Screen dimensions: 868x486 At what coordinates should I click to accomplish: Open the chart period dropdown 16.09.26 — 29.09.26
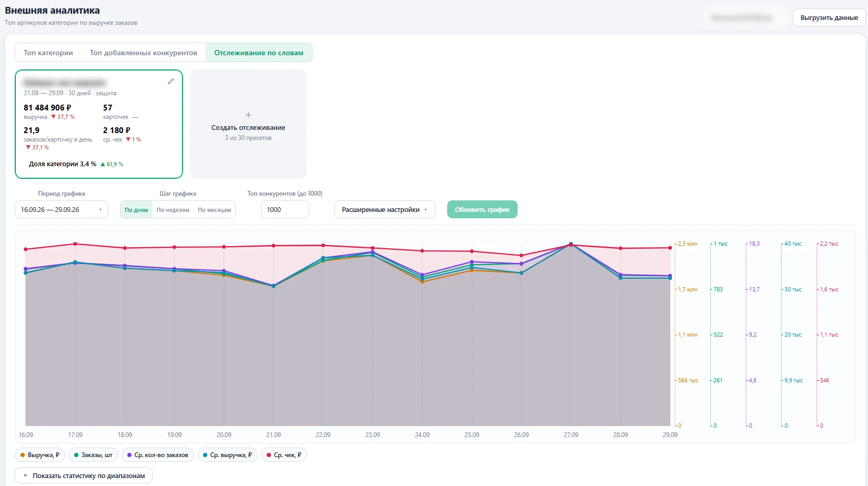(62, 209)
